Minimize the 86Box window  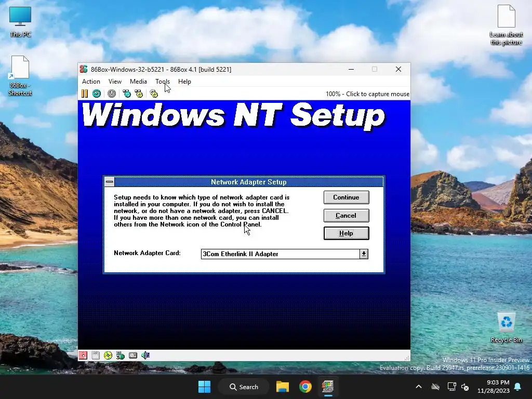(351, 69)
